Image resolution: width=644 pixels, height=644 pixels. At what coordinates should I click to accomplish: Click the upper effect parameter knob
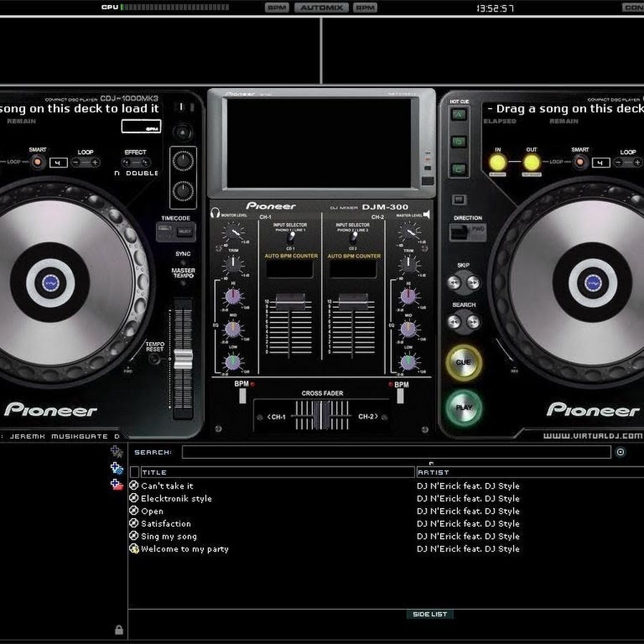(183, 160)
